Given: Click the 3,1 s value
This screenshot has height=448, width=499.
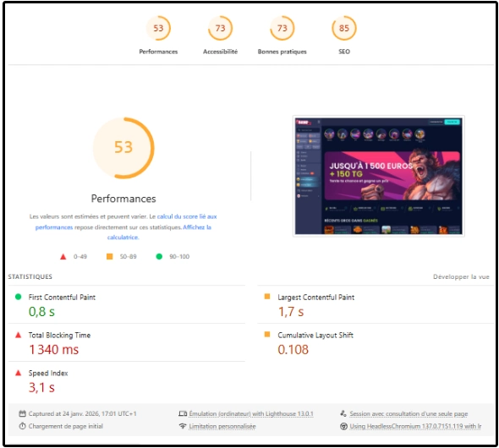Looking at the screenshot, I should coord(41,388).
